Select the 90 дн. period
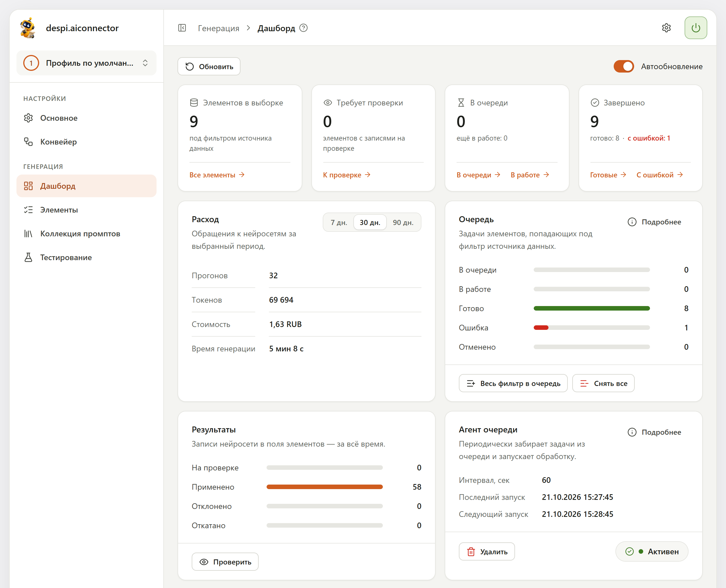 [403, 222]
